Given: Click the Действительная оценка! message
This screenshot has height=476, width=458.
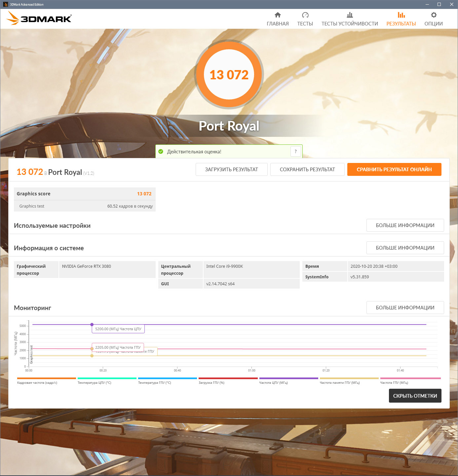Looking at the screenshot, I should [x=194, y=152].
